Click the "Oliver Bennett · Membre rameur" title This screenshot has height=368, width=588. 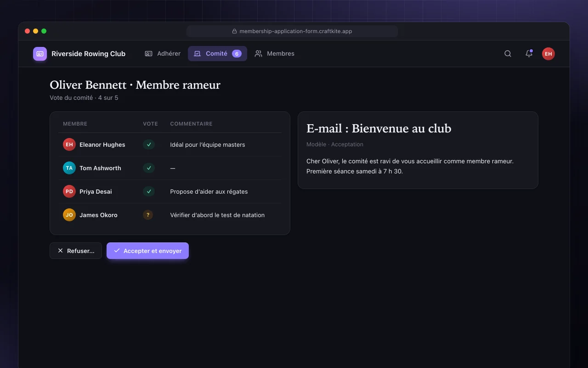[x=135, y=85]
